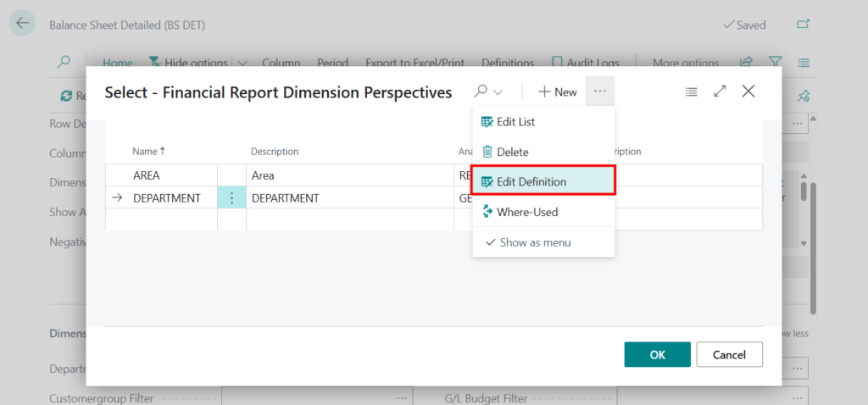This screenshot has width=868, height=405.
Task: Toggle the Show as menu option
Action: coord(535,242)
